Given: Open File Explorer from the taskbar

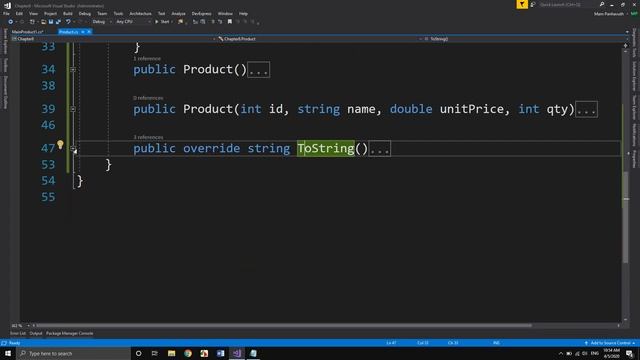Looking at the screenshot, I should [x=171, y=353].
